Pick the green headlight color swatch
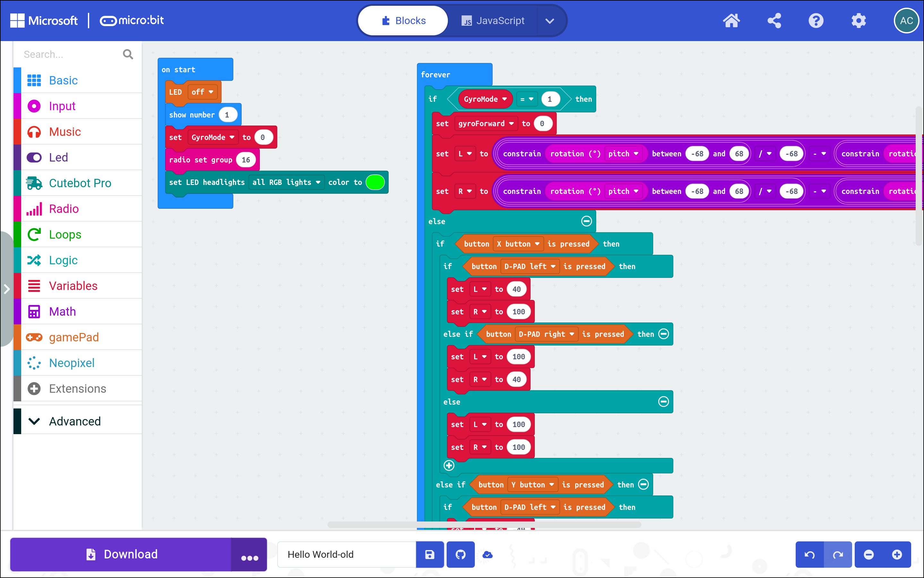The image size is (924, 578). (375, 182)
